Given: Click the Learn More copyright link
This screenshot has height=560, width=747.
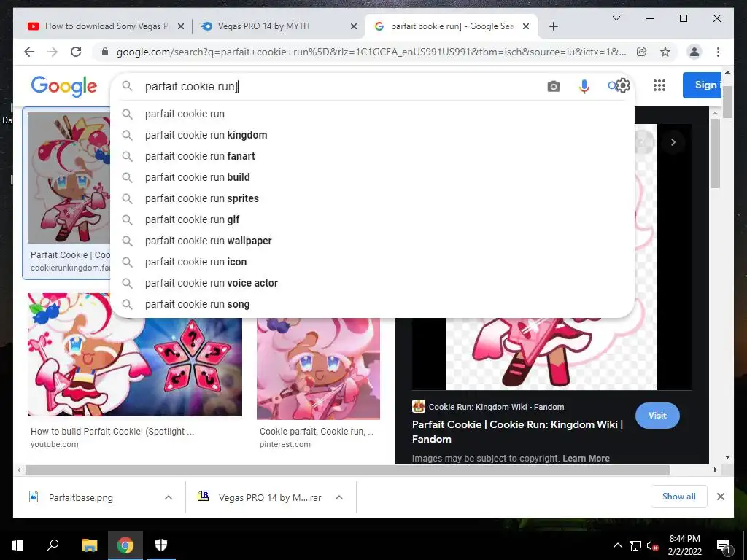Looking at the screenshot, I should 586,458.
